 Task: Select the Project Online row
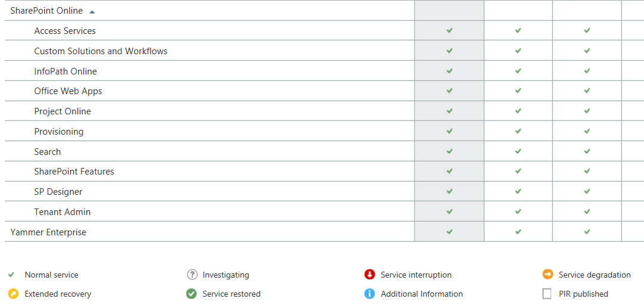click(62, 111)
